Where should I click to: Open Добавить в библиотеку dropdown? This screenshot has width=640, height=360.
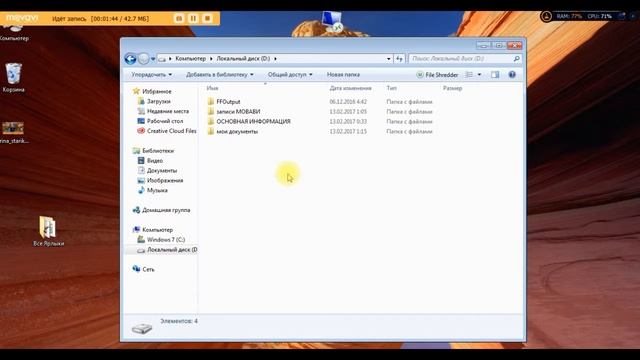(220, 75)
